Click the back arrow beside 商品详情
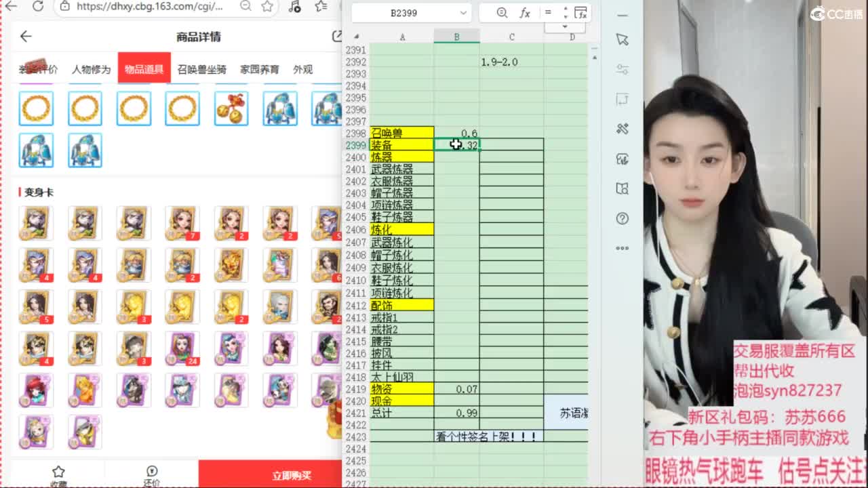 (x=26, y=37)
